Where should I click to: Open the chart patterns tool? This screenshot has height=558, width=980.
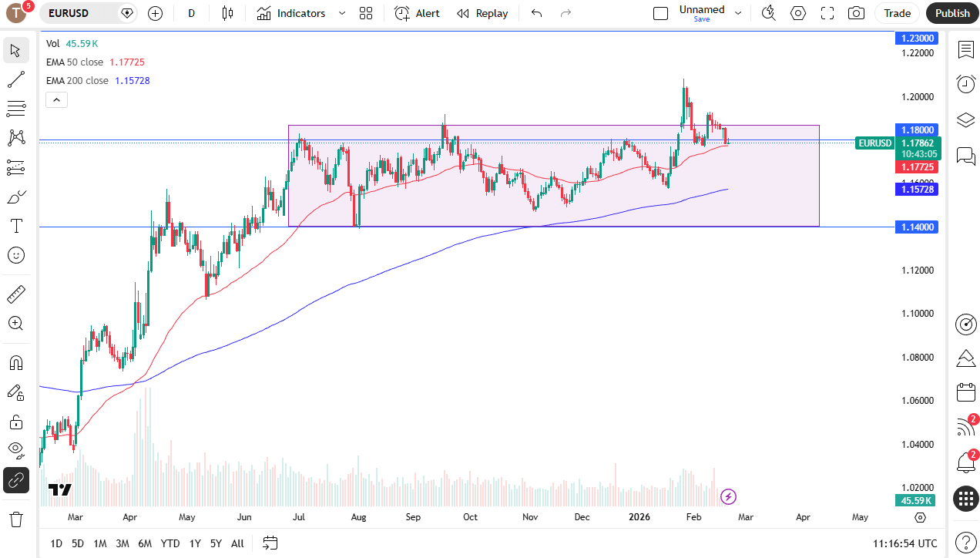point(16,138)
